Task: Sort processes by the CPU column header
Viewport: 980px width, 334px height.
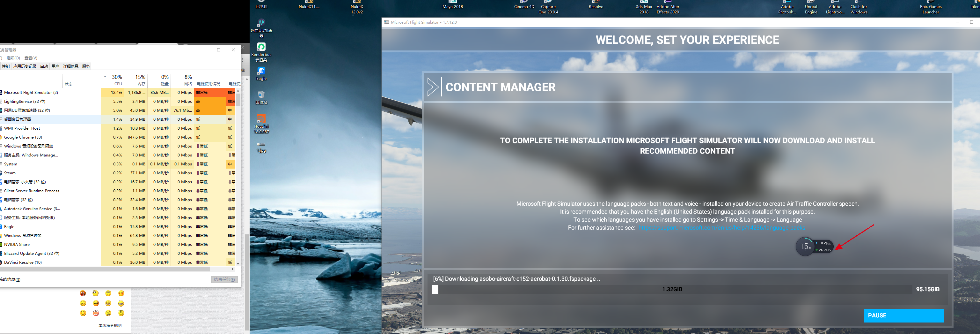Action: [x=116, y=80]
